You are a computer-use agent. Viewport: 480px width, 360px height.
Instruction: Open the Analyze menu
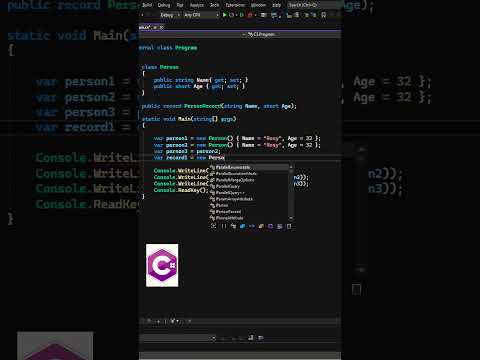click(x=197, y=5)
